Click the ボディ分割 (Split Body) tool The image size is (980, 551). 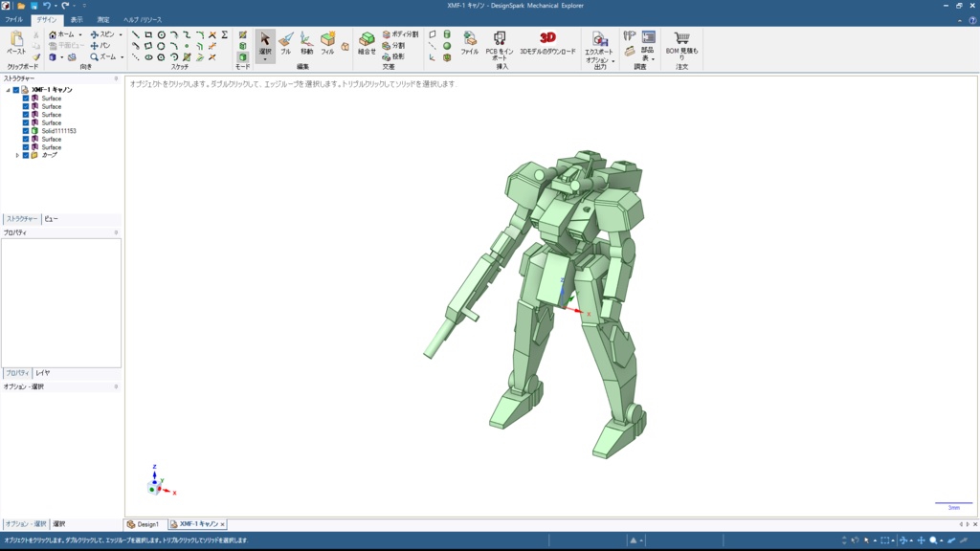[x=400, y=34]
